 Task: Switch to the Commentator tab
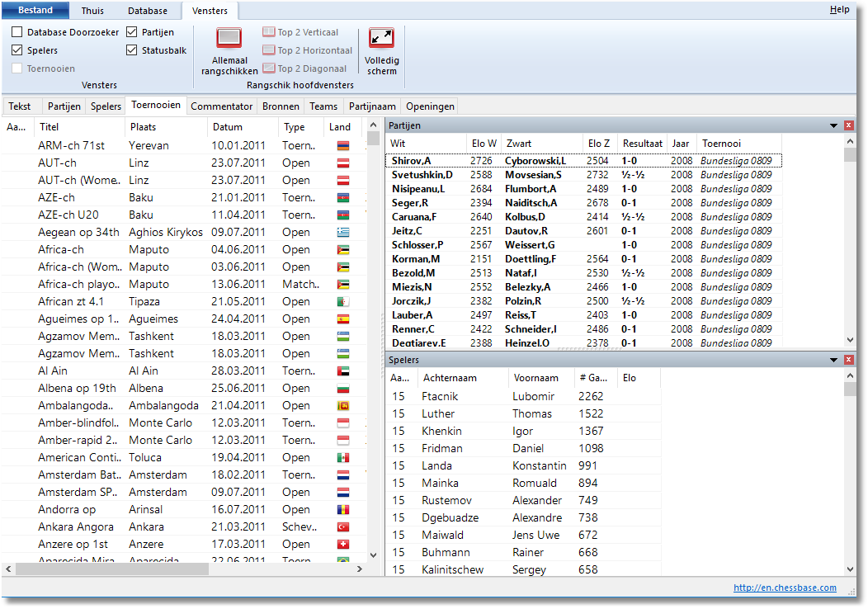tap(221, 106)
